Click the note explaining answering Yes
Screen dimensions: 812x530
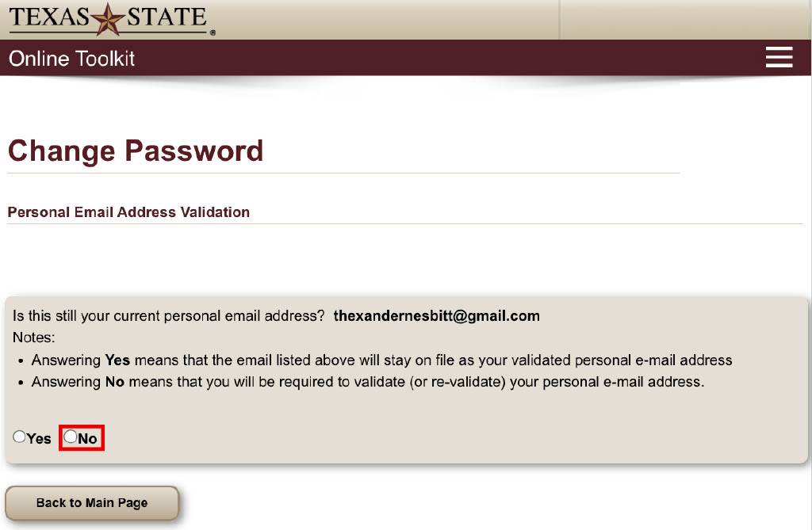click(381, 360)
